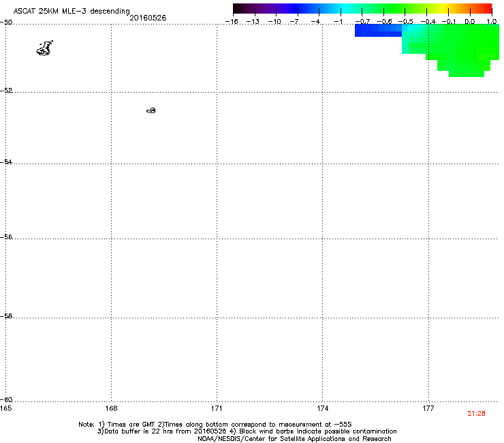504x443 pixels.
Task: Click the -0.7 value on the color scale
Action: point(362,22)
